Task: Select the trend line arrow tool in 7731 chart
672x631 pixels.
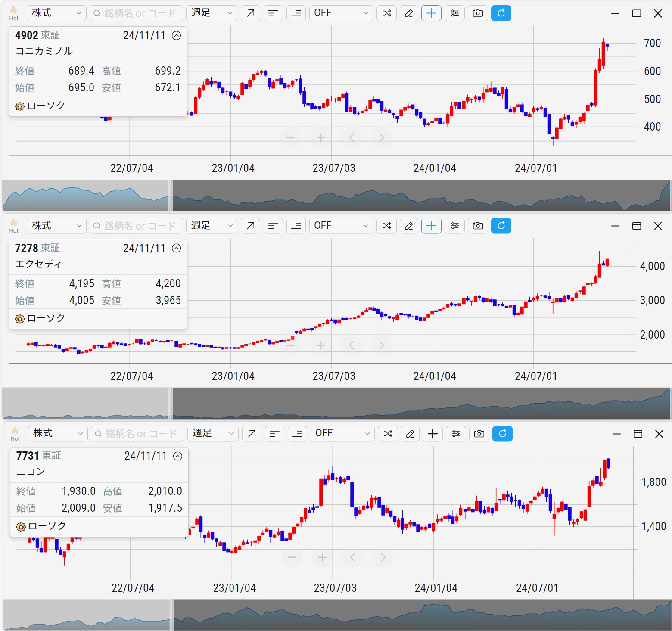Action: [252, 433]
